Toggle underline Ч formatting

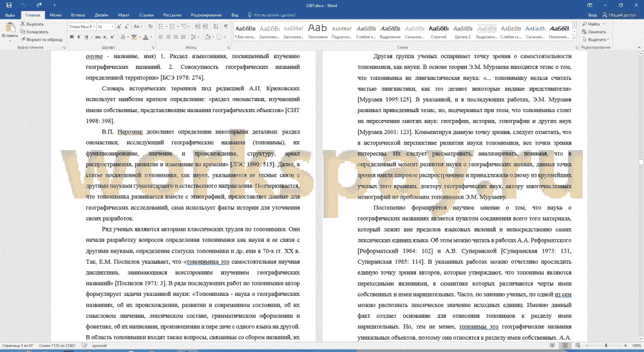click(x=86, y=37)
